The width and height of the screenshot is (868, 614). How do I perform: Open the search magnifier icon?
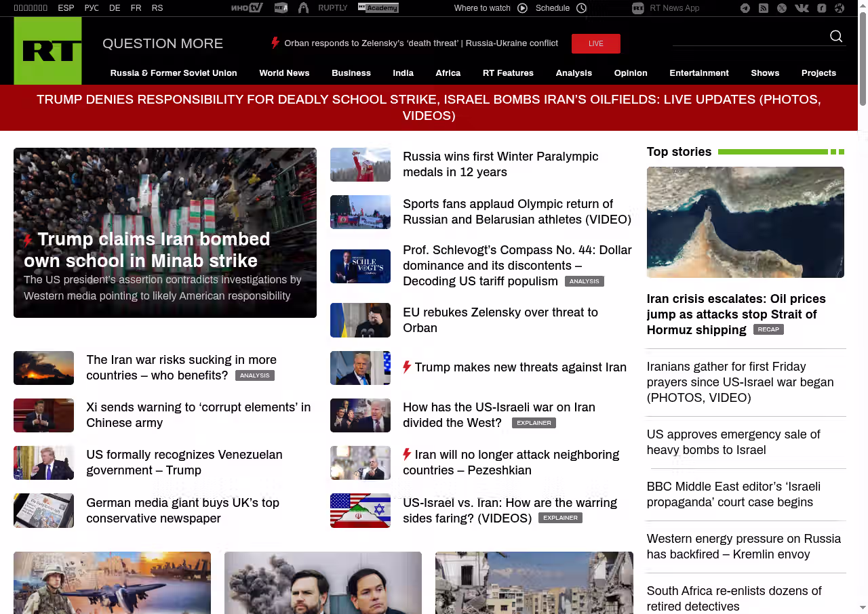[x=836, y=37]
